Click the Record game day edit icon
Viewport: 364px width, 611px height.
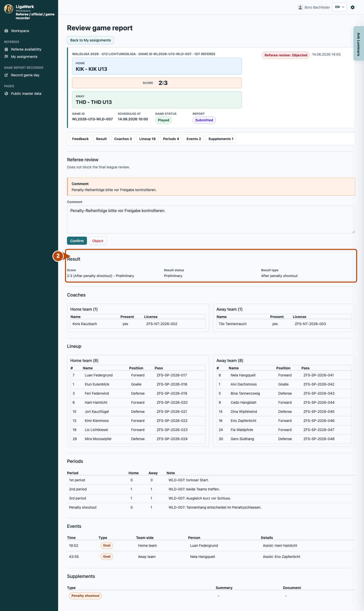6,75
